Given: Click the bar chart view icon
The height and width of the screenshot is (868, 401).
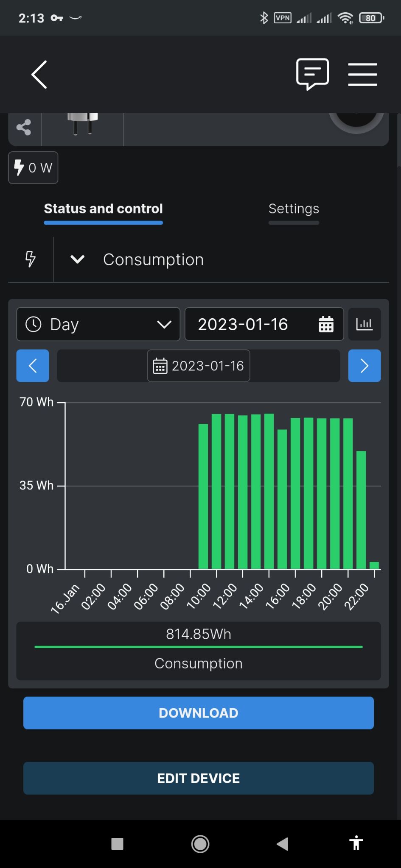Looking at the screenshot, I should tap(365, 325).
